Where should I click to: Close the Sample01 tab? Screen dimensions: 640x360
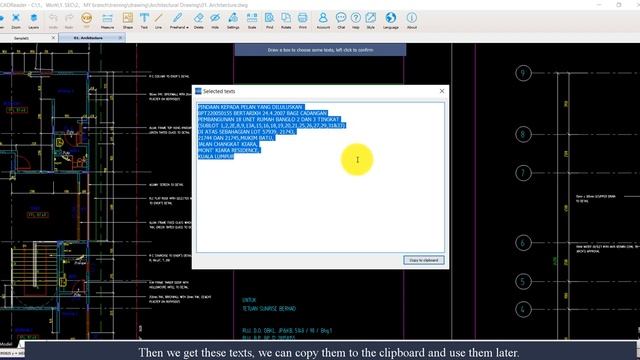pyautogui.click(x=53, y=38)
